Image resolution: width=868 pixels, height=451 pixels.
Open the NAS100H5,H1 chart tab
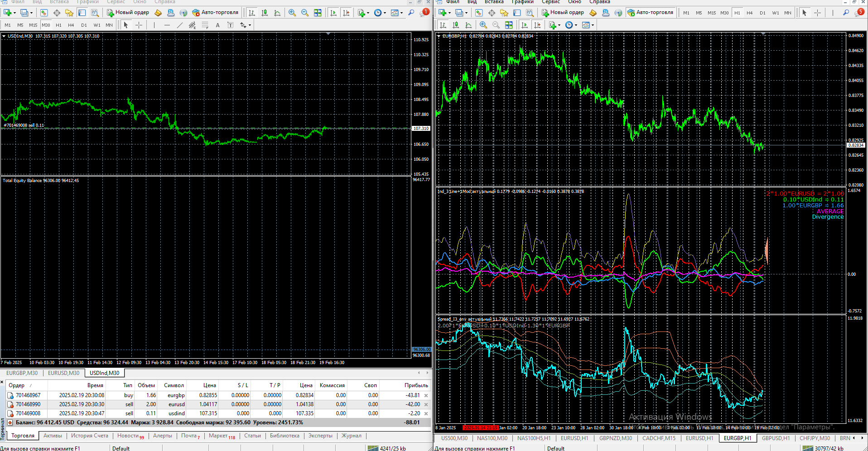(534, 438)
